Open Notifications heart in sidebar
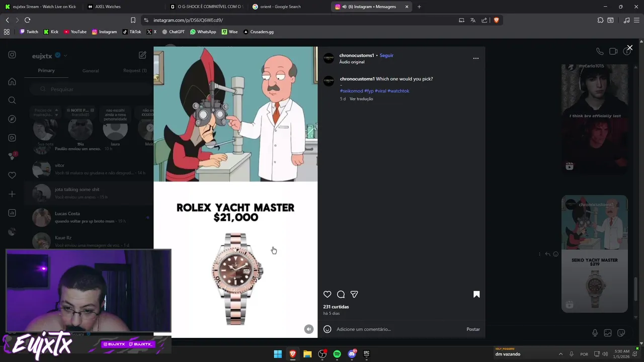The image size is (644, 362). [x=12, y=175]
